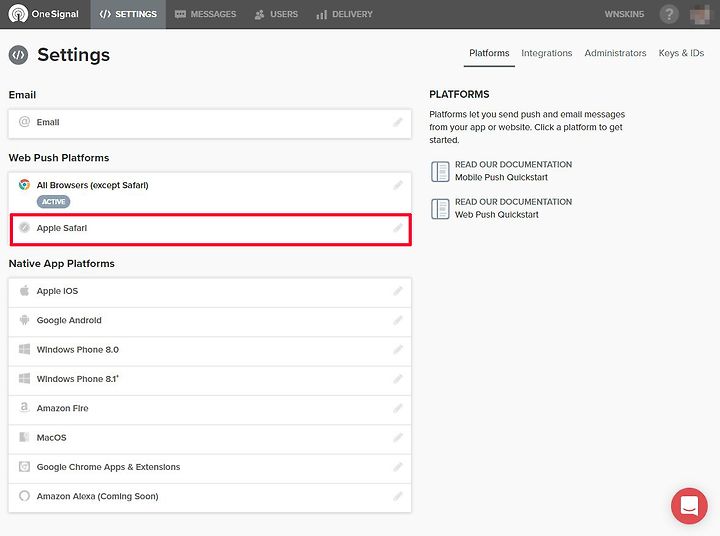The width and height of the screenshot is (720, 536).
Task: Switch to the Administrators tab
Action: click(x=615, y=53)
